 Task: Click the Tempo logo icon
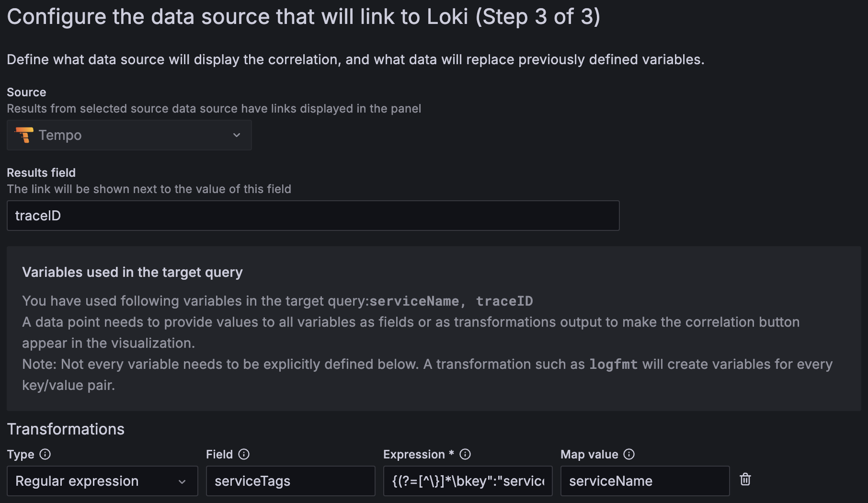point(24,135)
